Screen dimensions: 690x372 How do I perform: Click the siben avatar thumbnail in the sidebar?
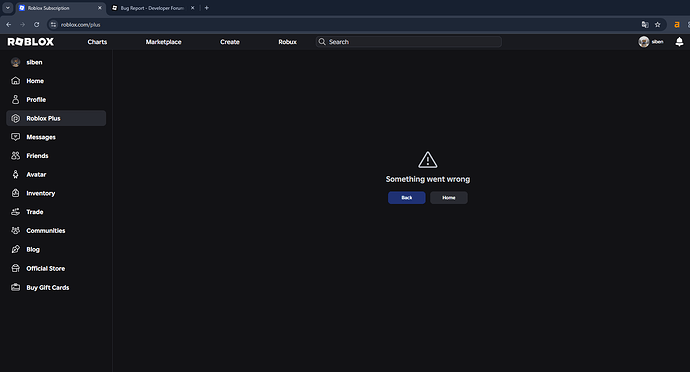[x=15, y=62]
